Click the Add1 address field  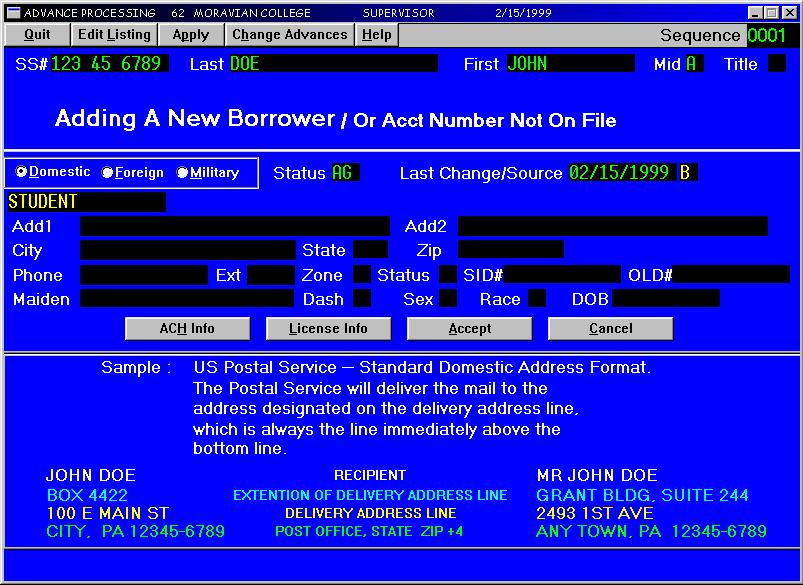pyautogui.click(x=235, y=226)
